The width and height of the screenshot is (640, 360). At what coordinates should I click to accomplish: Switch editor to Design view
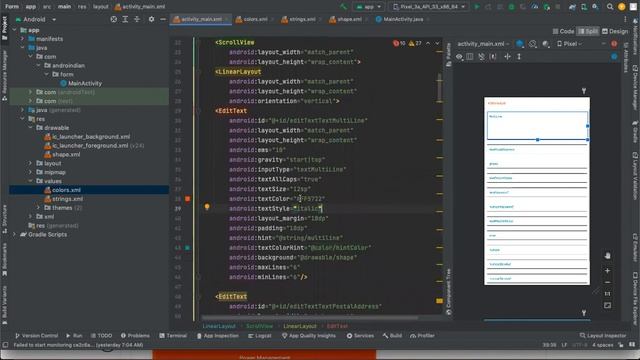[x=615, y=31]
